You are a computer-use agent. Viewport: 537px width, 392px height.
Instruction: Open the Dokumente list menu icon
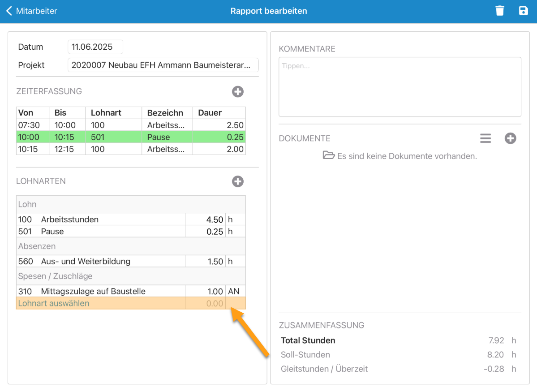point(485,138)
